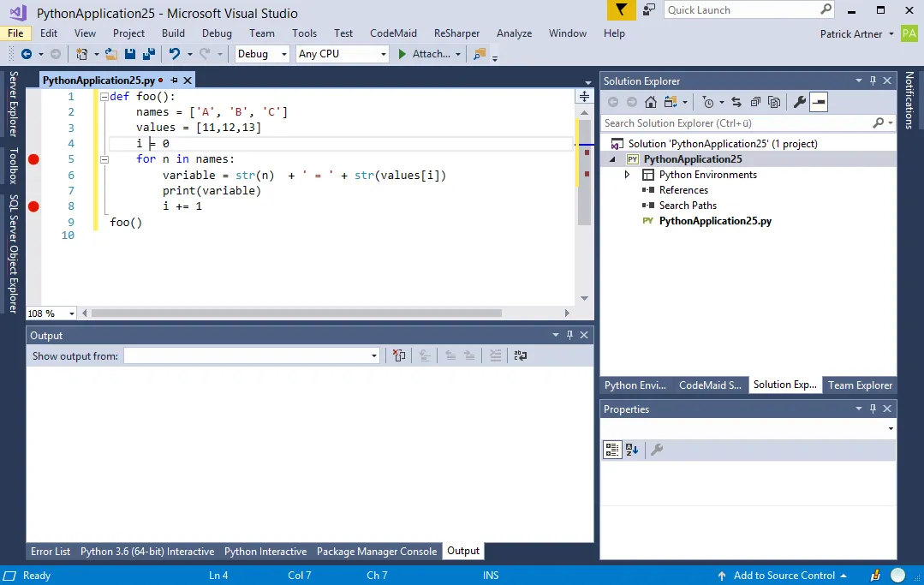Click the Pending Changes Filter clock icon

coord(707,103)
